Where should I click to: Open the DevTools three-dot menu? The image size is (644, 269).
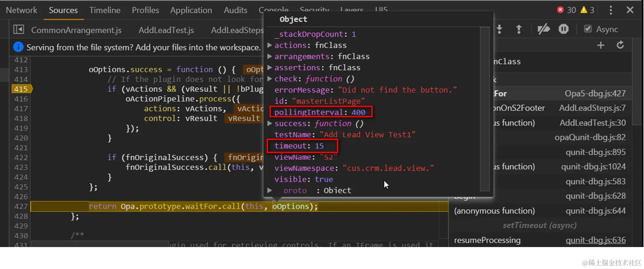point(611,10)
